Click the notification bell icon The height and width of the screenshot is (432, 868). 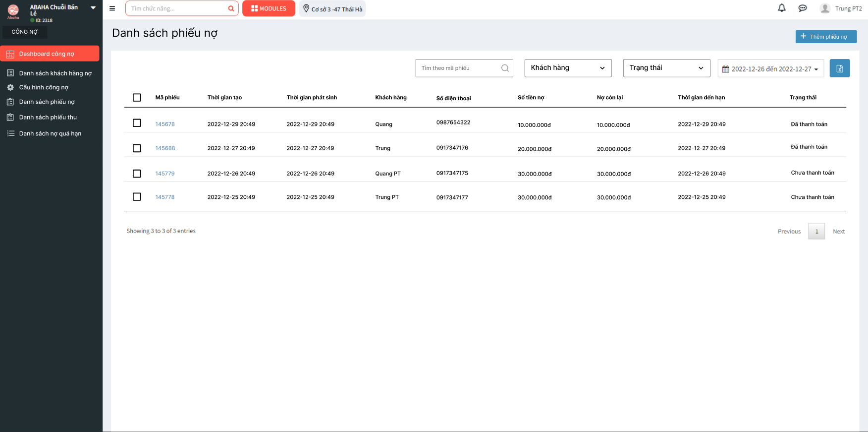pyautogui.click(x=782, y=8)
